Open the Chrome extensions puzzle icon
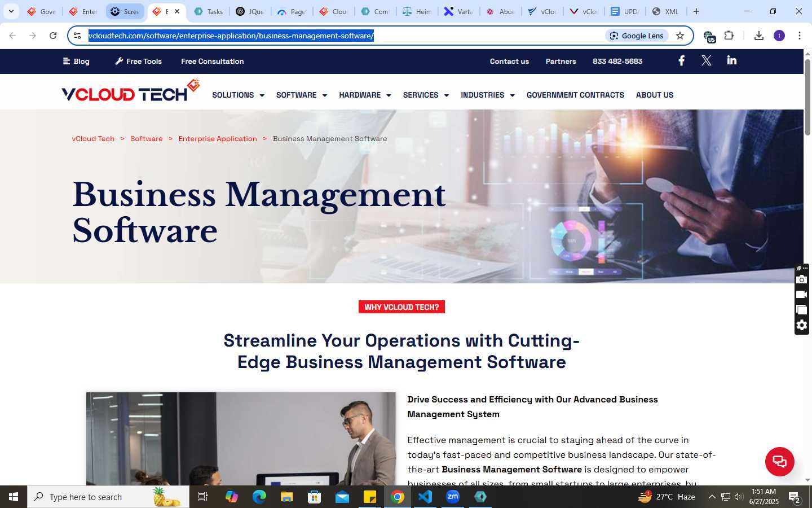 click(x=729, y=36)
